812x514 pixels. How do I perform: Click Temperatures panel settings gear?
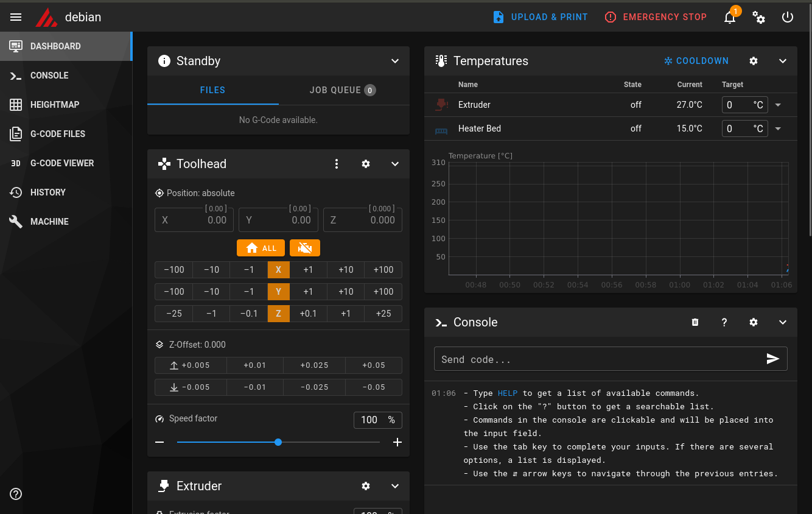(x=754, y=61)
